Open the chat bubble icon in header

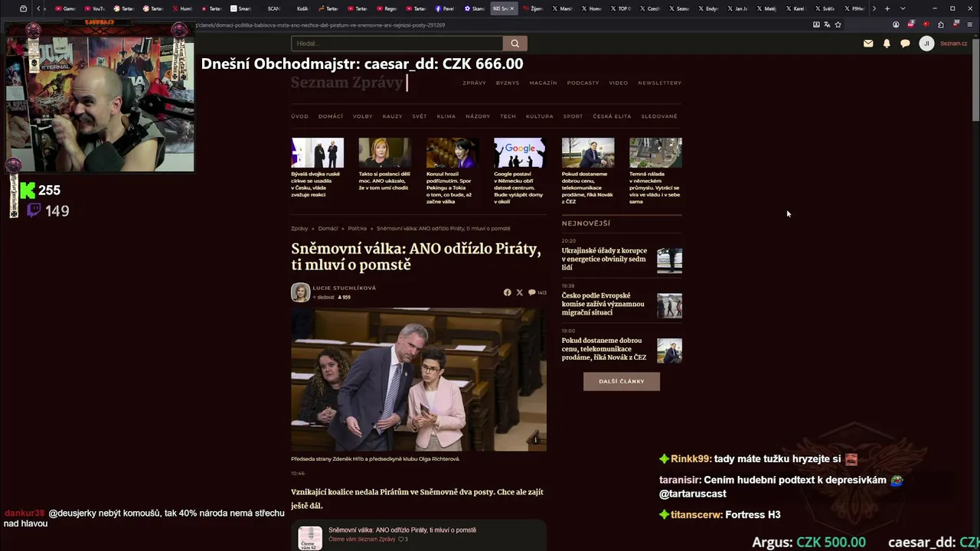tap(905, 44)
